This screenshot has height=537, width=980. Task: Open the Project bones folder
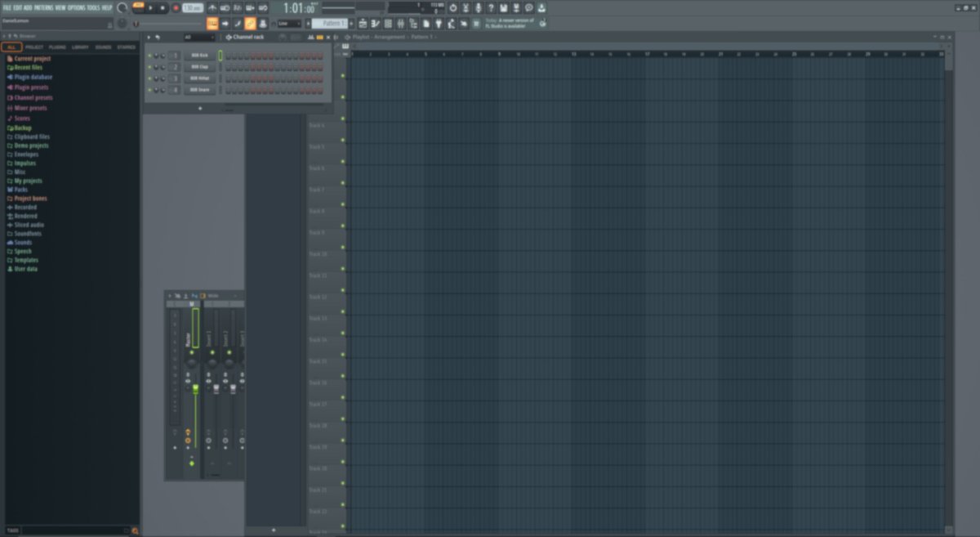click(x=26, y=199)
